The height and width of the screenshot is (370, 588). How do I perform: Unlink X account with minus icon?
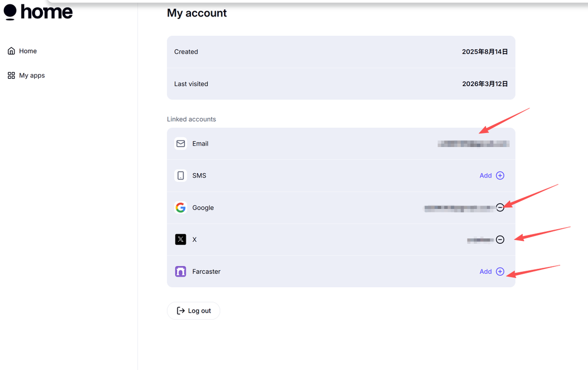point(500,239)
